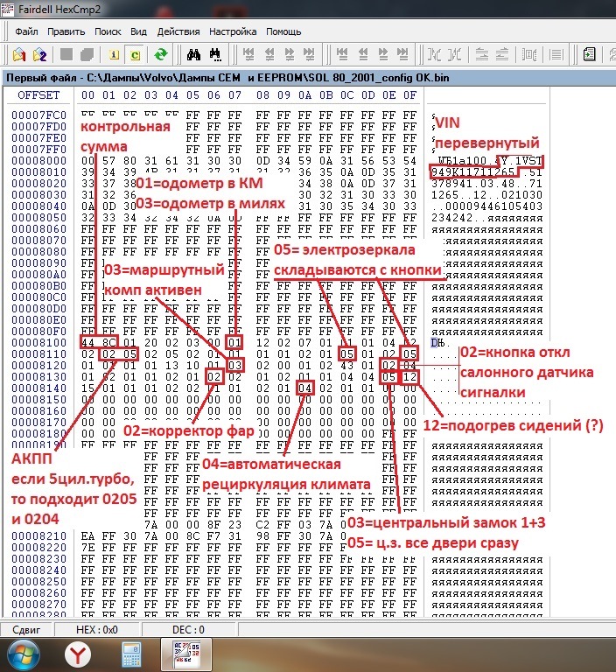Jump to last difference in first arrow group
This screenshot has width=616, height=672.
tap(309, 55)
